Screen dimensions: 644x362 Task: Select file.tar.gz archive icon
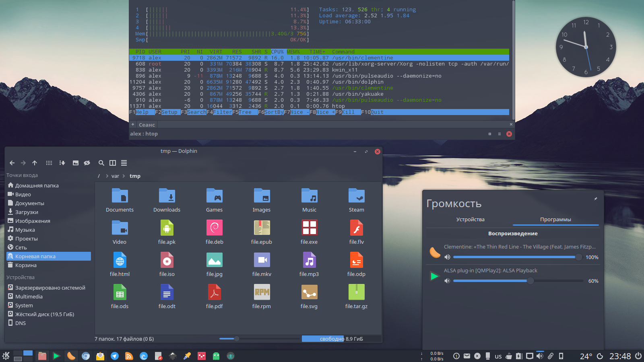(x=357, y=292)
